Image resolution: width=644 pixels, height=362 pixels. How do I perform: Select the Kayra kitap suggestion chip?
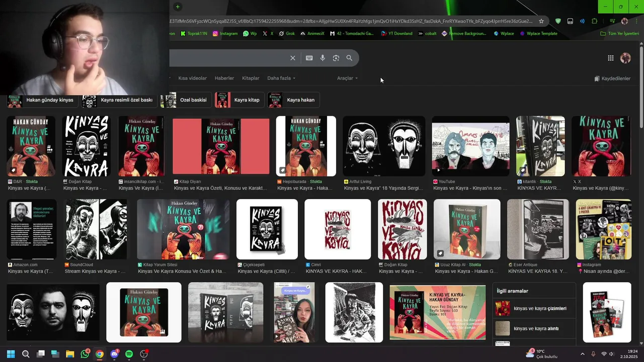(x=239, y=100)
